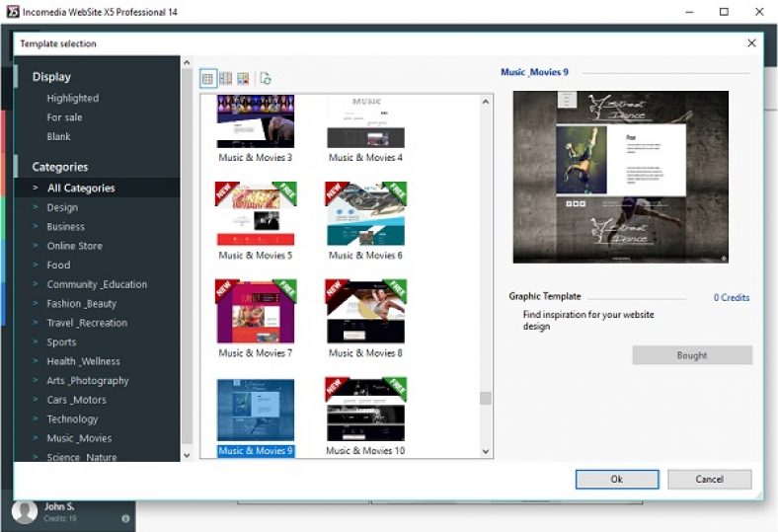
Task: Show Blank templates
Action: coord(58,136)
